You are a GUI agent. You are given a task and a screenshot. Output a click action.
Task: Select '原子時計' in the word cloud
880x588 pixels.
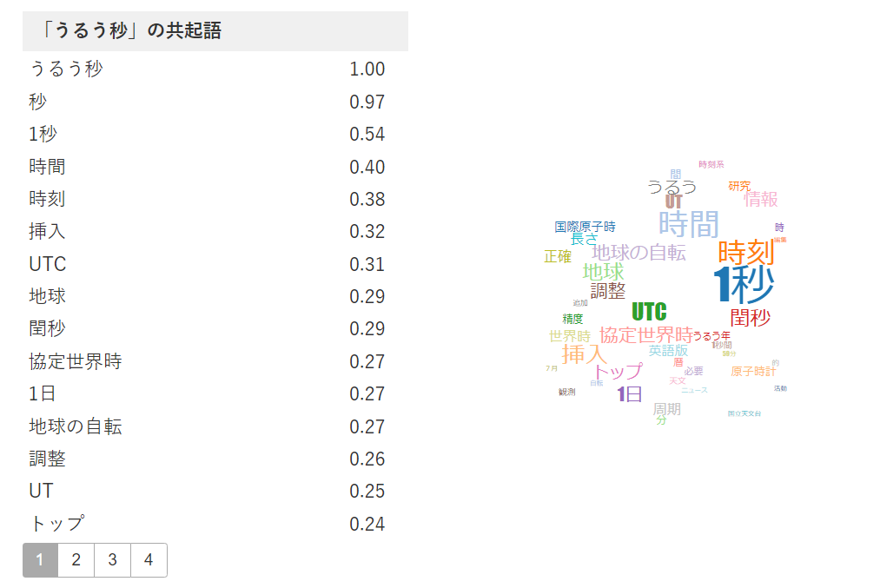coord(753,371)
